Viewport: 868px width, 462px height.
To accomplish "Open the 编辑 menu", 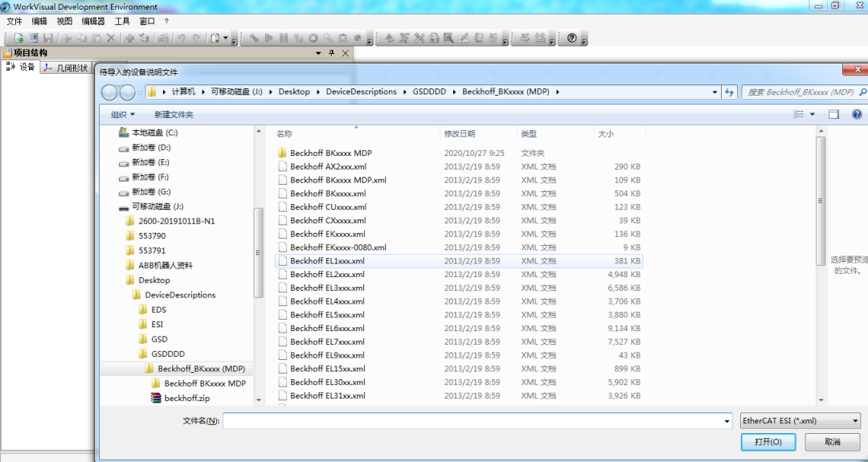I will coord(39,21).
